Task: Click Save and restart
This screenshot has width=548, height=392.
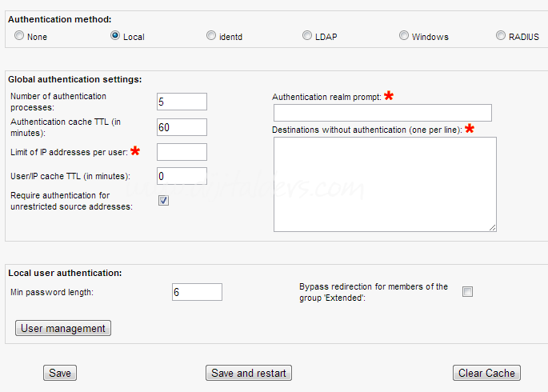Action: 249,373
